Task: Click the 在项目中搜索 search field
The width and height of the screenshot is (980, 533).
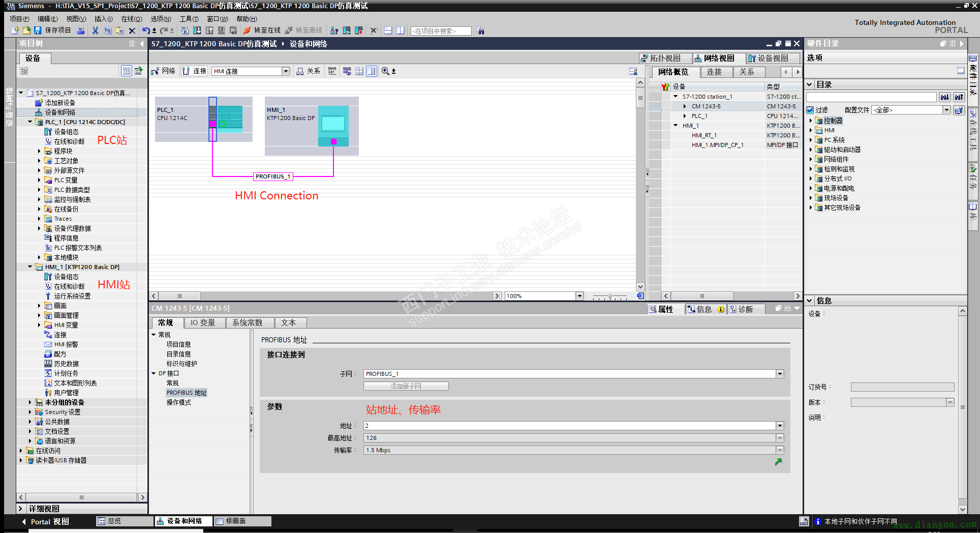Action: 440,31
